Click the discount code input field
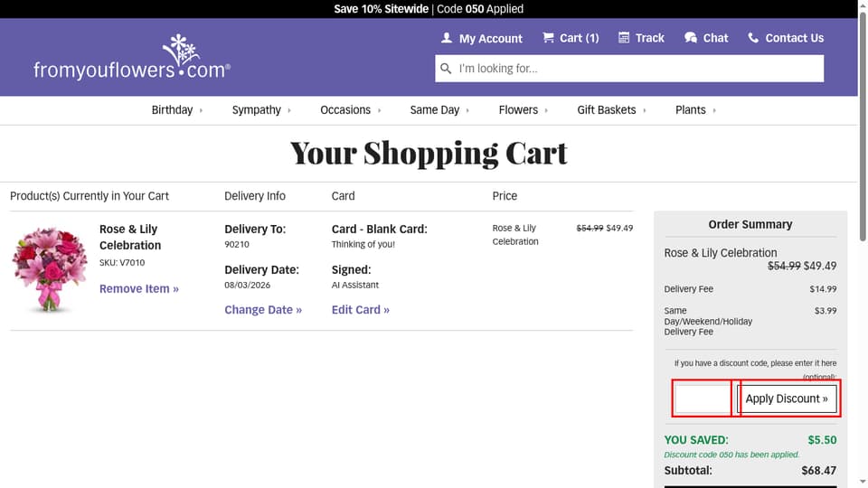 point(703,399)
